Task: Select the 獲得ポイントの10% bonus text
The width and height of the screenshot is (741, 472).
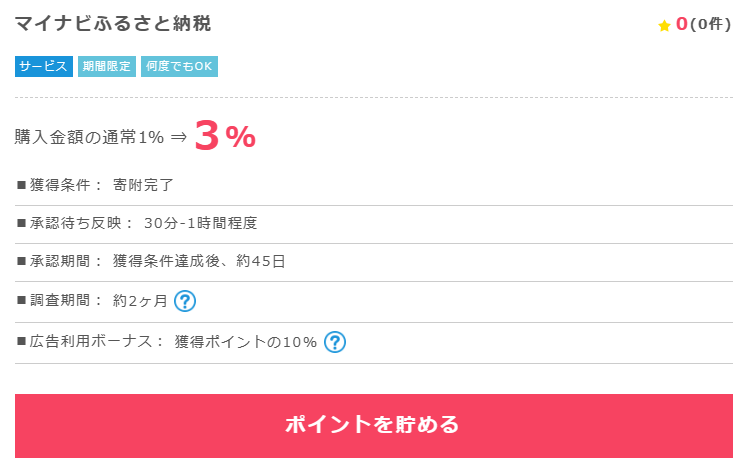Action: click(x=246, y=342)
